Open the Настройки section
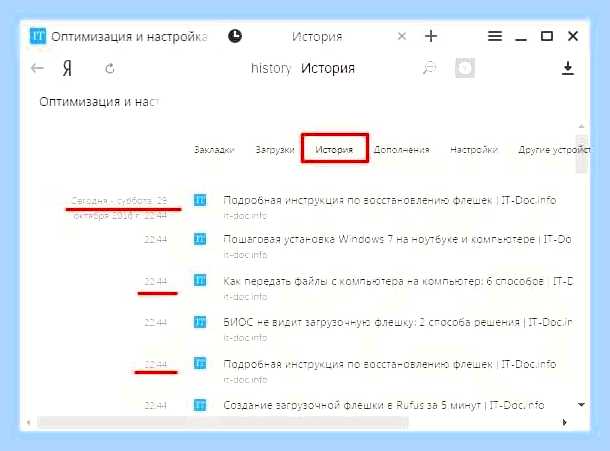Screen dimensions: 610x451 point(474,150)
